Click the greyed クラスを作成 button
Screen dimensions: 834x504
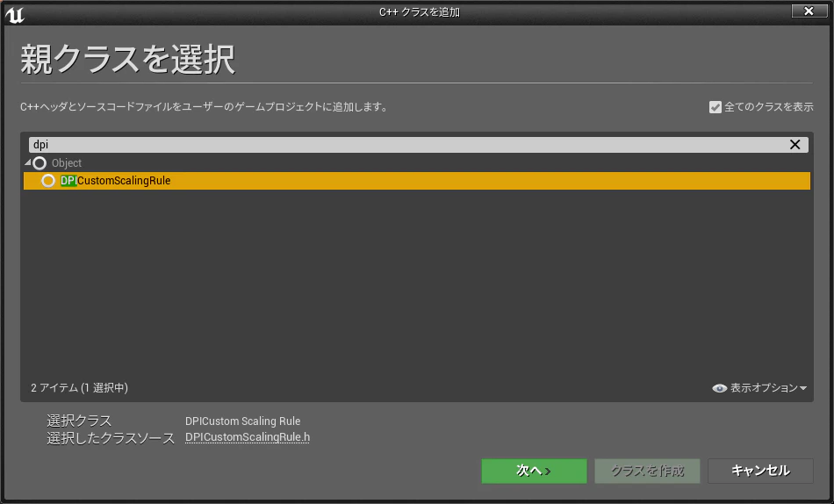647,471
